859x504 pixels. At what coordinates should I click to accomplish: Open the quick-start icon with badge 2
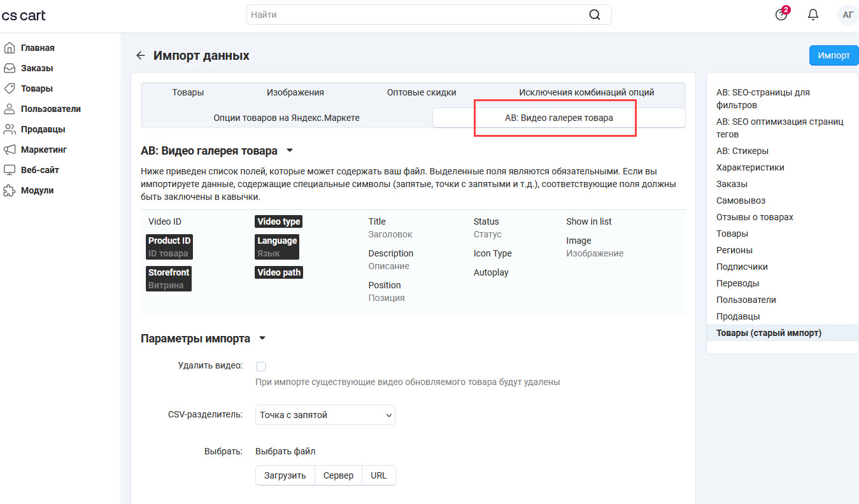click(x=781, y=15)
